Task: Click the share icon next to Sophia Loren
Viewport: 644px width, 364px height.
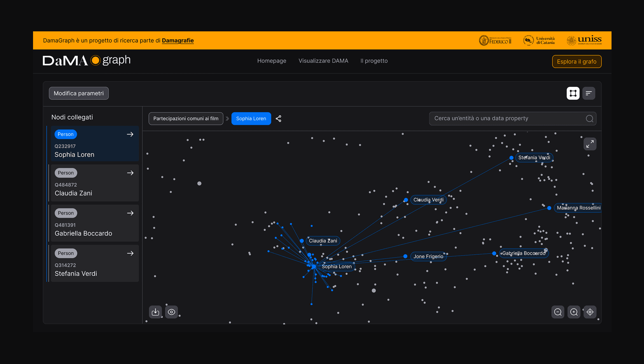Action: [x=278, y=119]
